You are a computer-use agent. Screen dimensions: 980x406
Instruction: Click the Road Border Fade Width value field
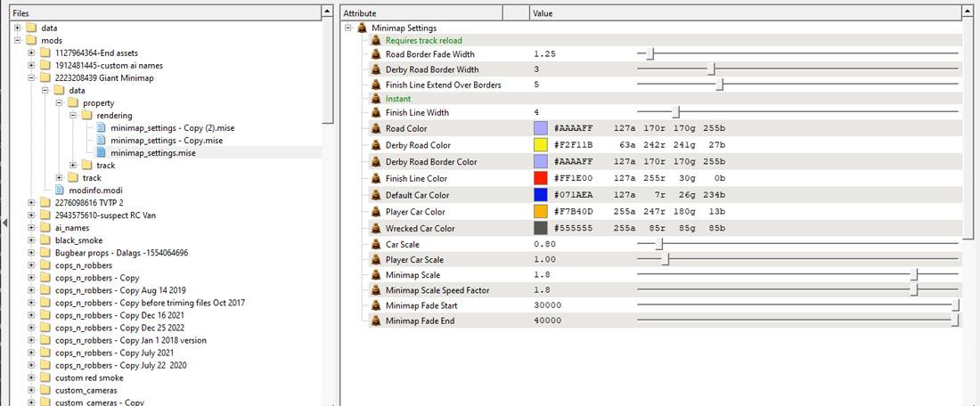(579, 54)
